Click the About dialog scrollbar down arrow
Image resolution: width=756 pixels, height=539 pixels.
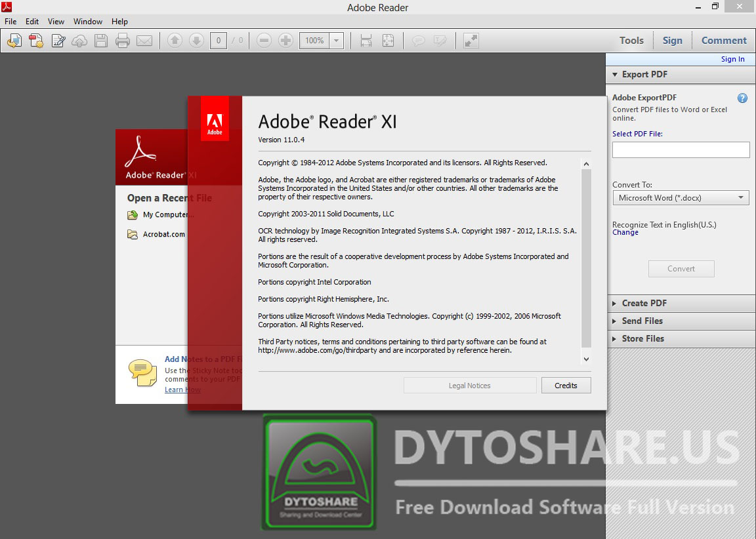pos(586,359)
